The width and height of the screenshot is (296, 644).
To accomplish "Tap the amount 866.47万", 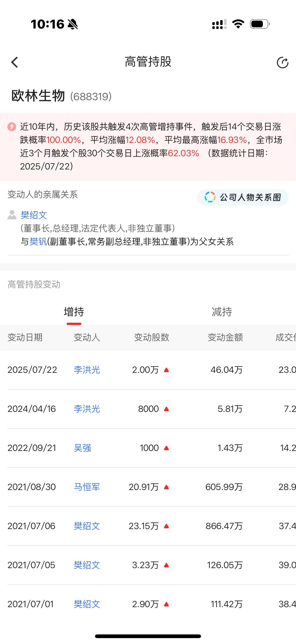I will click(x=224, y=526).
